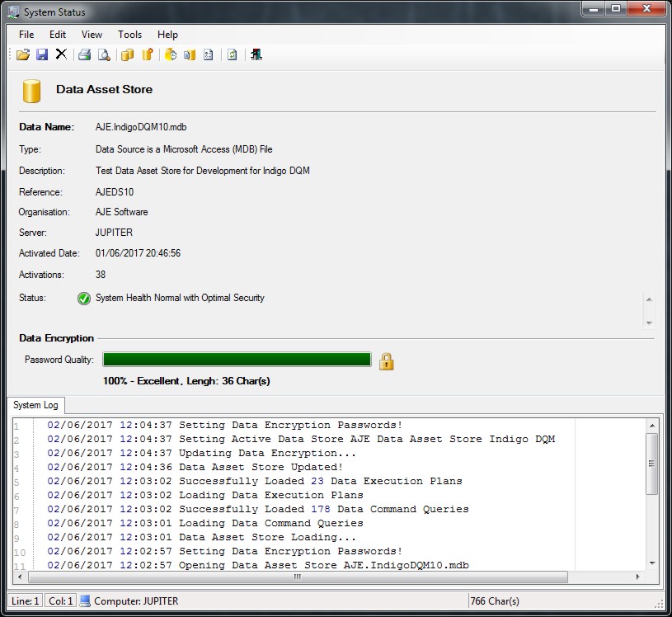Viewport: 672px width, 617px height.
Task: Click the green System Health checkmark icon
Action: pyautogui.click(x=83, y=299)
